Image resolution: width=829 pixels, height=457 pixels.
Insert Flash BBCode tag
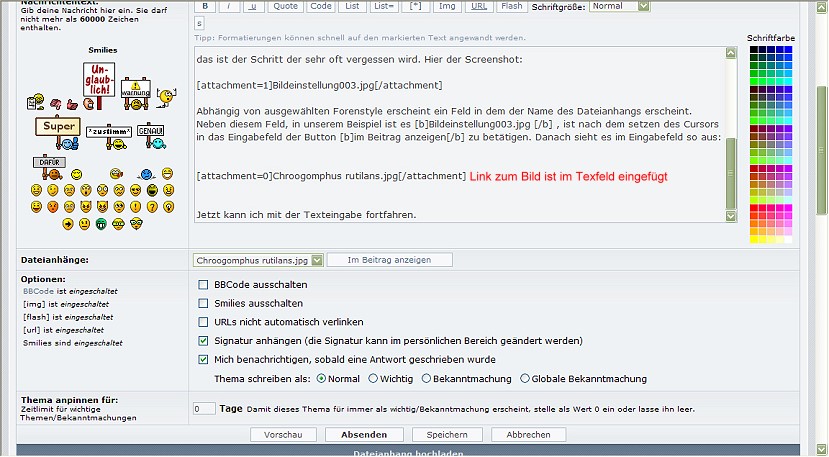(512, 6)
